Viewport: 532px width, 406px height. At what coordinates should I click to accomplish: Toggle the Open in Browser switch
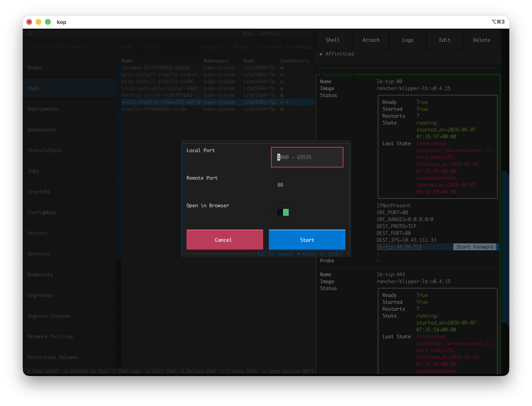(283, 212)
